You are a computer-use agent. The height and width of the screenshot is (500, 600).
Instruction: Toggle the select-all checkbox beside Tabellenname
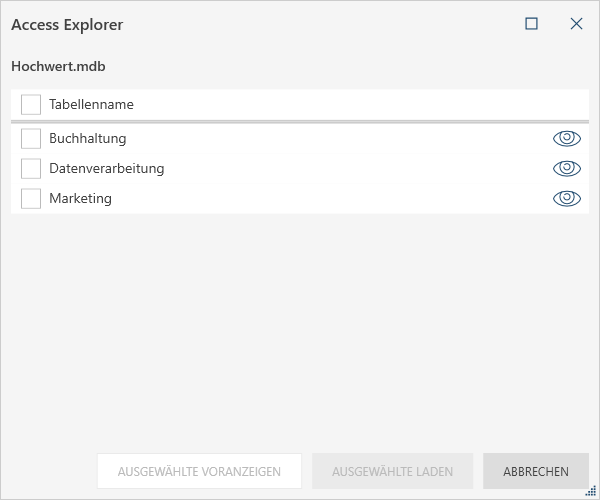(x=31, y=104)
